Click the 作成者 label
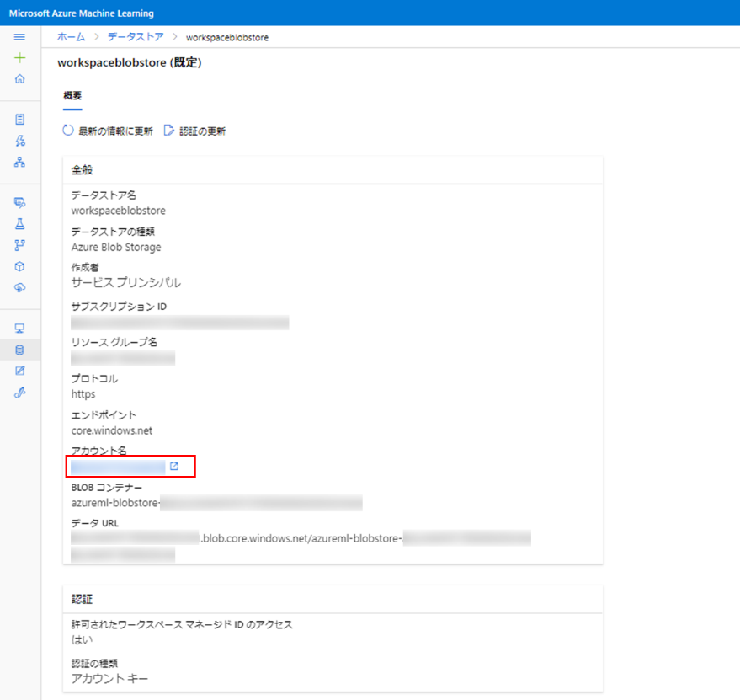 (x=85, y=267)
